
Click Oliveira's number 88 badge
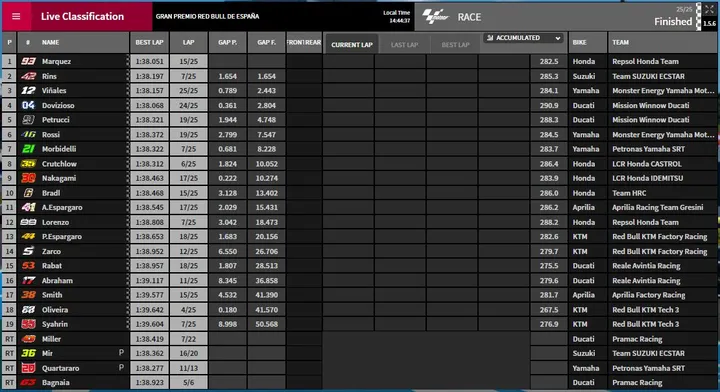(x=28, y=310)
